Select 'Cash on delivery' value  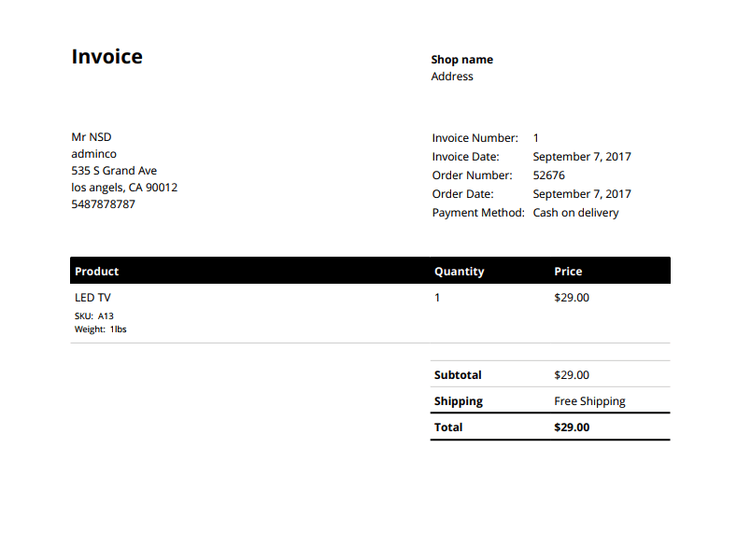[575, 213]
